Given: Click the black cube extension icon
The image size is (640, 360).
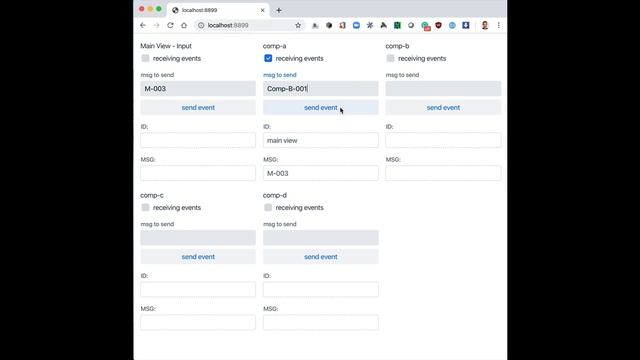Looking at the screenshot, I should tap(329, 25).
